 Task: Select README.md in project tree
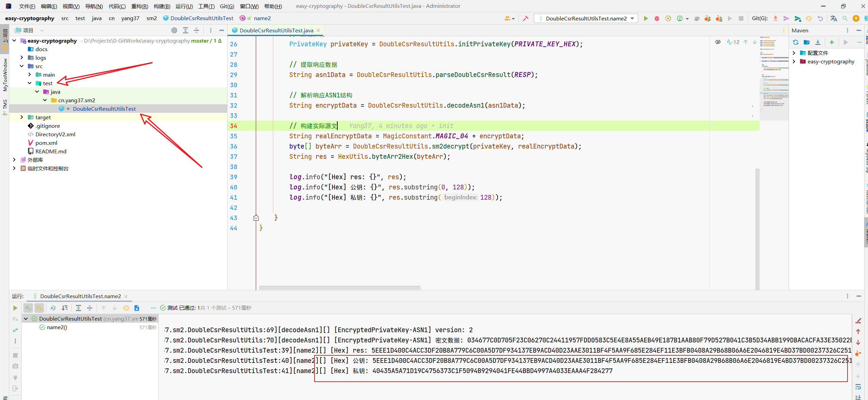point(51,151)
